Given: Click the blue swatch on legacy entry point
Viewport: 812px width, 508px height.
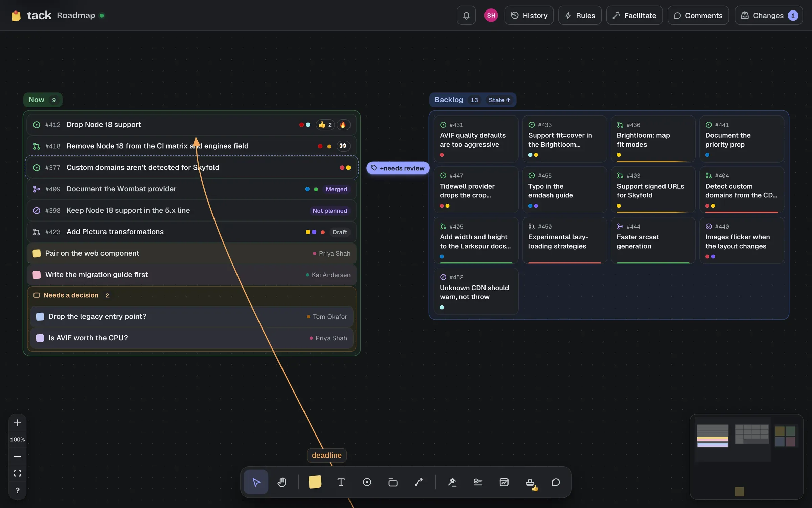Looking at the screenshot, I should [x=40, y=317].
